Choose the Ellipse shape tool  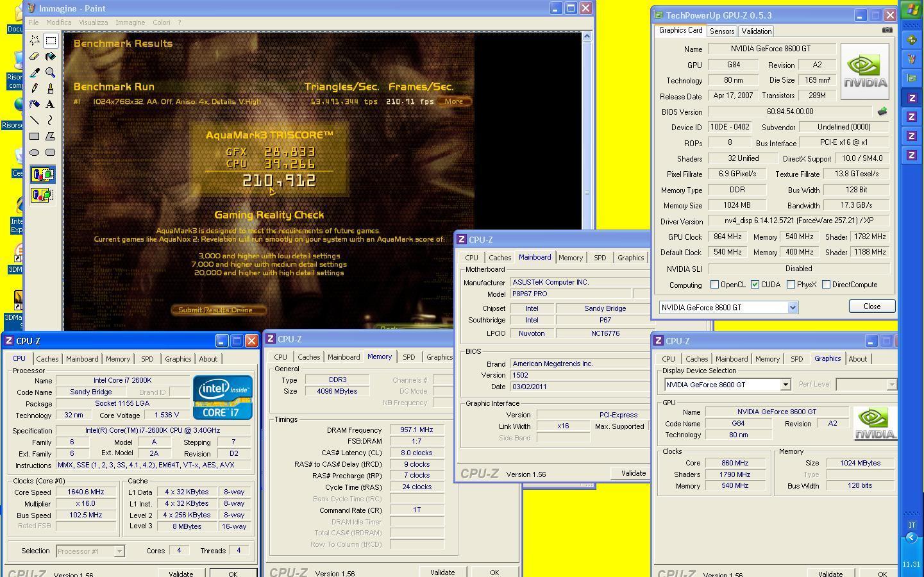click(35, 152)
